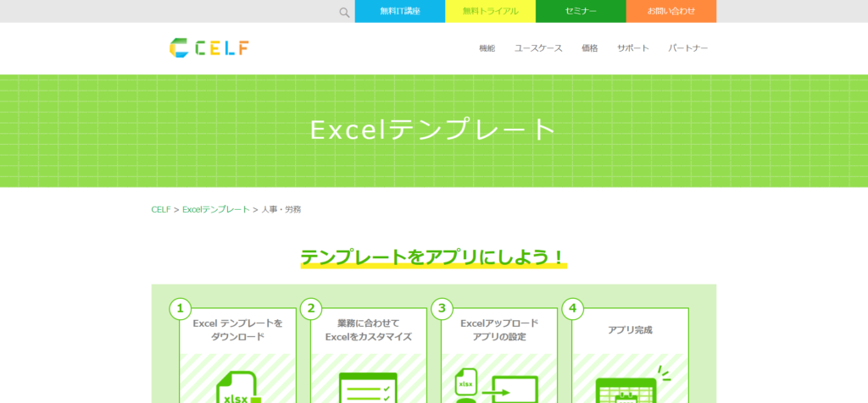The width and height of the screenshot is (868, 403).
Task: Follow the Excelテンプレート breadcrumb link
Action: (x=216, y=209)
